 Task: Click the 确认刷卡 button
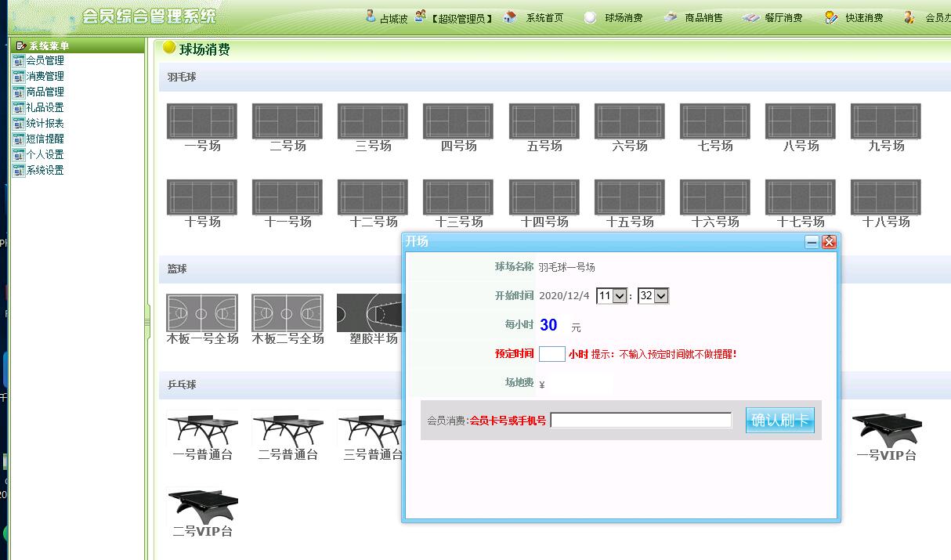click(780, 421)
